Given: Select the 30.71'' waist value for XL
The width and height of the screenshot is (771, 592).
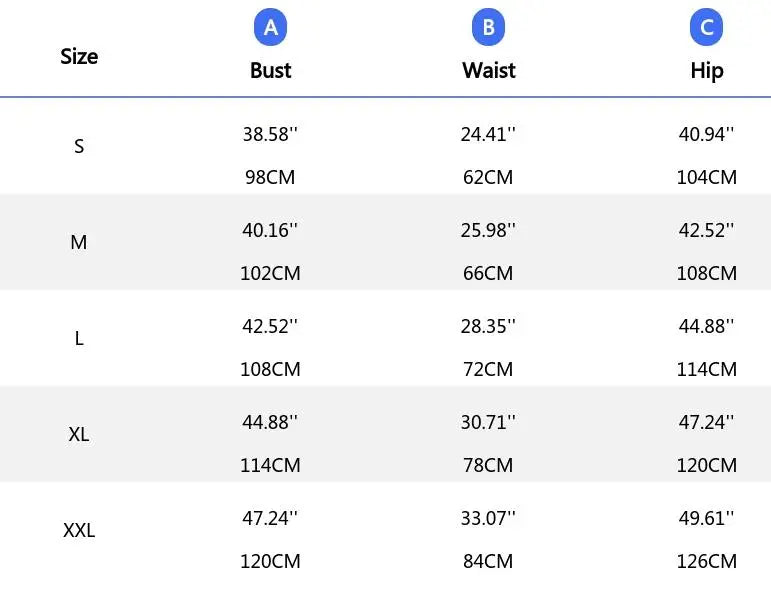Looking at the screenshot, I should coord(488,422).
